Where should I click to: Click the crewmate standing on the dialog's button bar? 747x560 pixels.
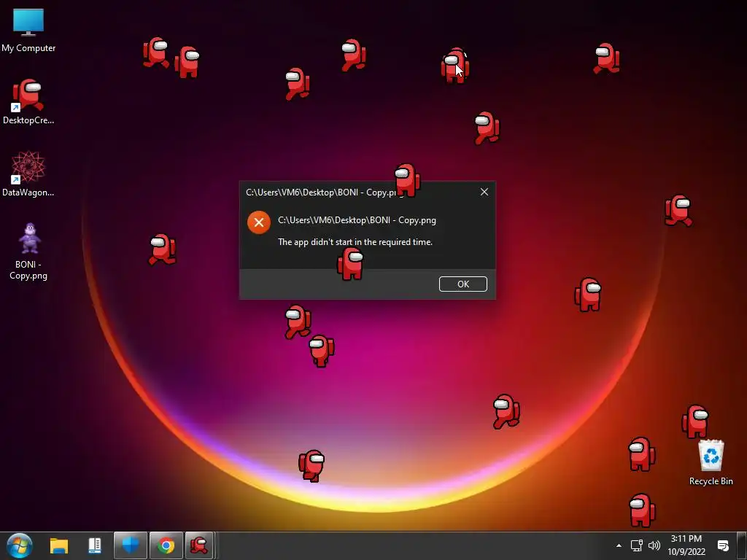[x=350, y=263]
